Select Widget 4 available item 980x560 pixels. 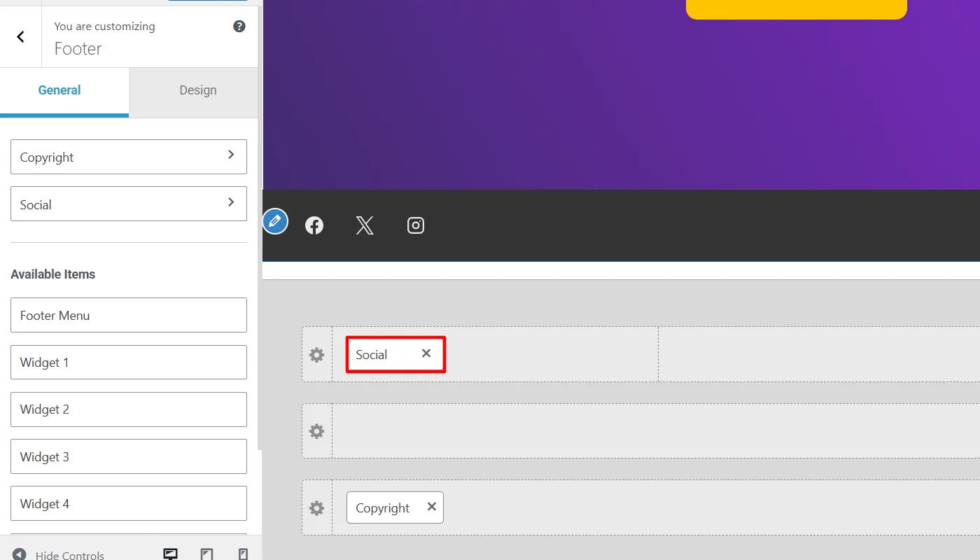click(x=129, y=503)
